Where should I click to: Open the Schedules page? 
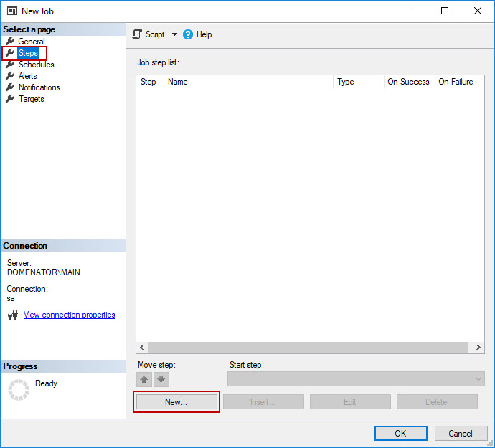pyautogui.click(x=36, y=65)
